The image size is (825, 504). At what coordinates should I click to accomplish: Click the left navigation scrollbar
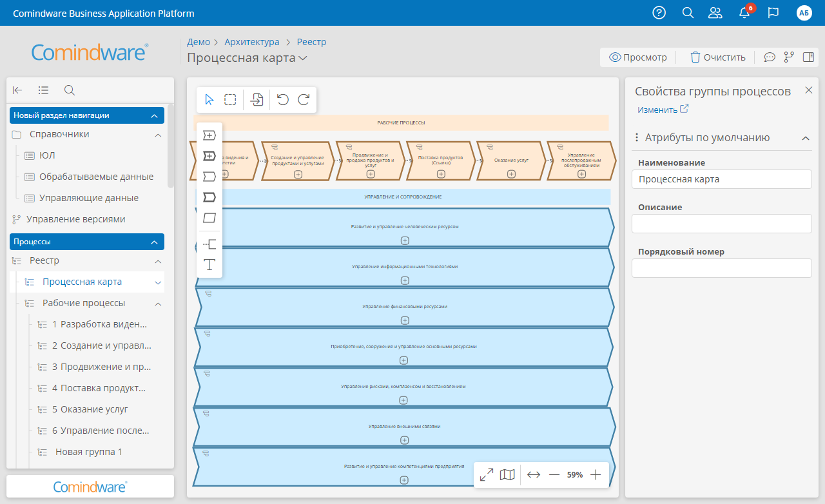170,146
